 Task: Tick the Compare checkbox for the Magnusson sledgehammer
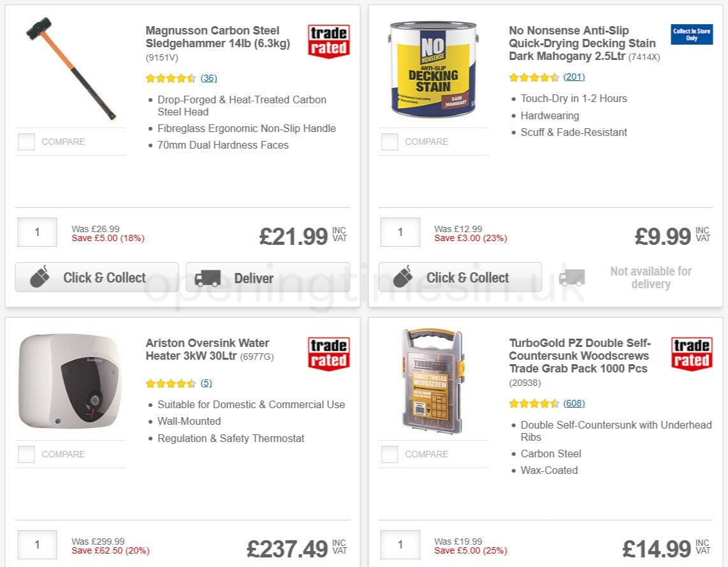click(26, 142)
